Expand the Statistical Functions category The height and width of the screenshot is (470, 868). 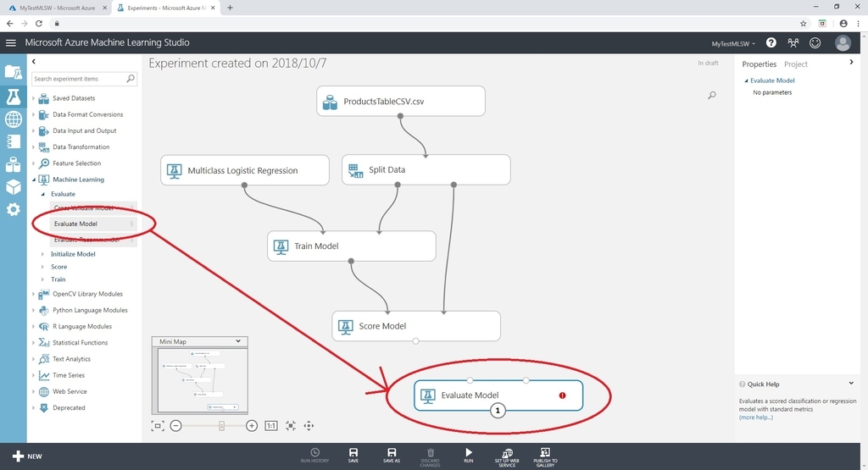pos(33,343)
